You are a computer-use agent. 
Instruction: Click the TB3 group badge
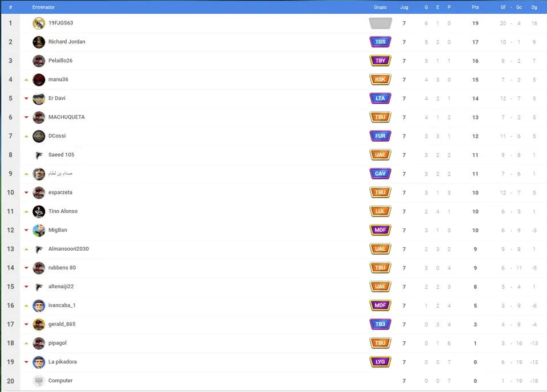click(x=380, y=324)
